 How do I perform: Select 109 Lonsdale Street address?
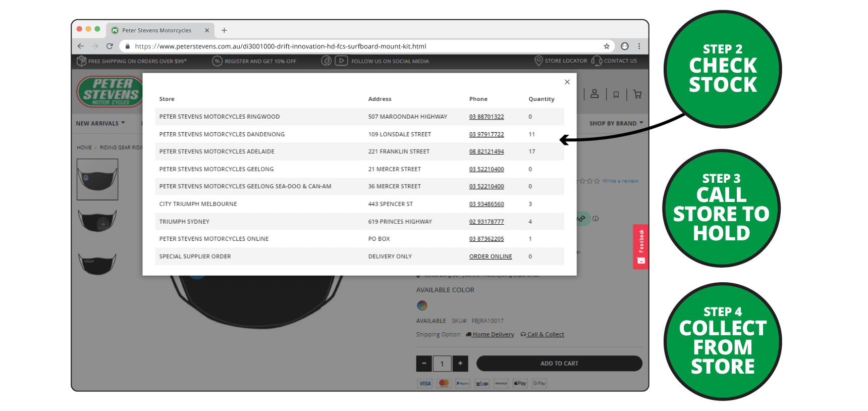[400, 134]
